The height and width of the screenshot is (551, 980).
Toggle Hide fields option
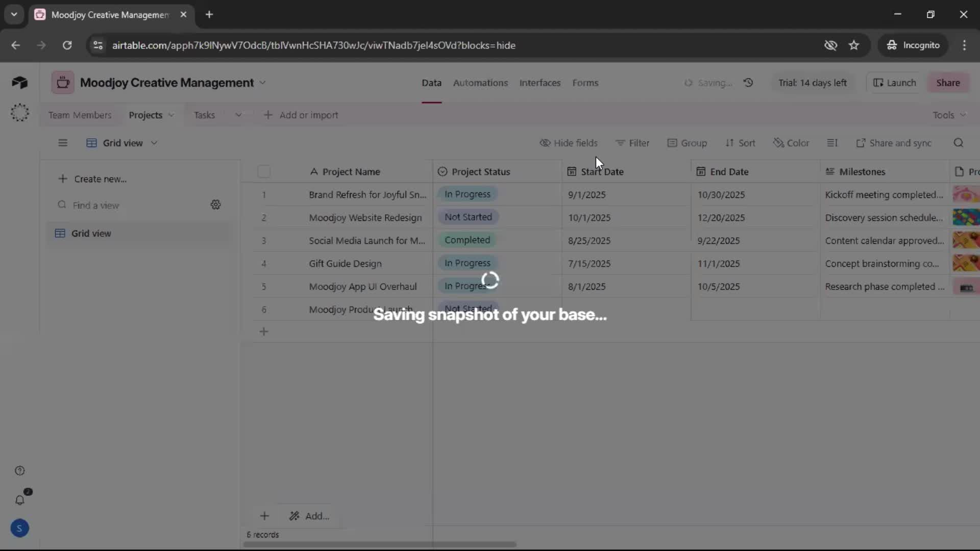(569, 143)
